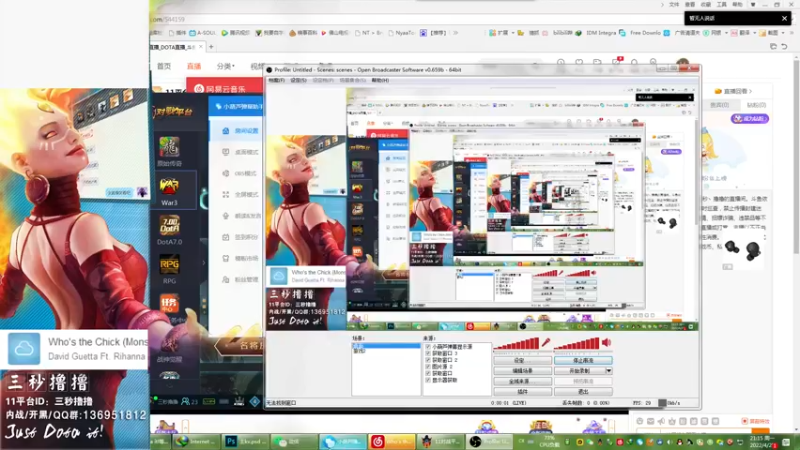Click the browser undo-close arrow icon
This screenshot has width=800, height=450.
point(784,46)
